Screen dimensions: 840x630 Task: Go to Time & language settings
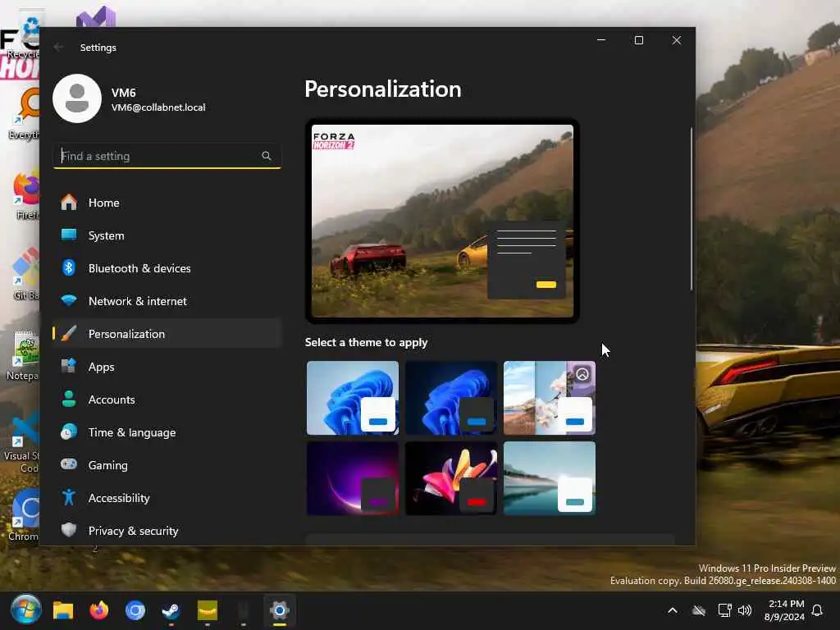point(167,432)
